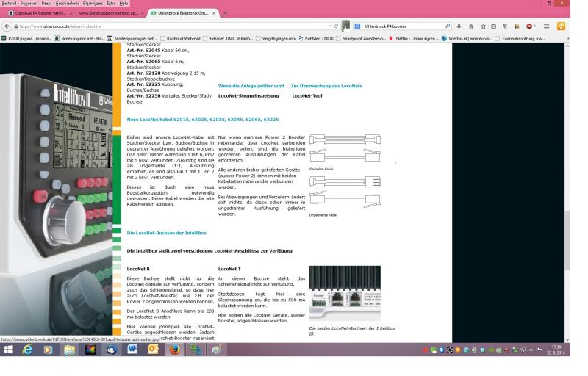Click the volume speaker tray icon

click(x=531, y=350)
